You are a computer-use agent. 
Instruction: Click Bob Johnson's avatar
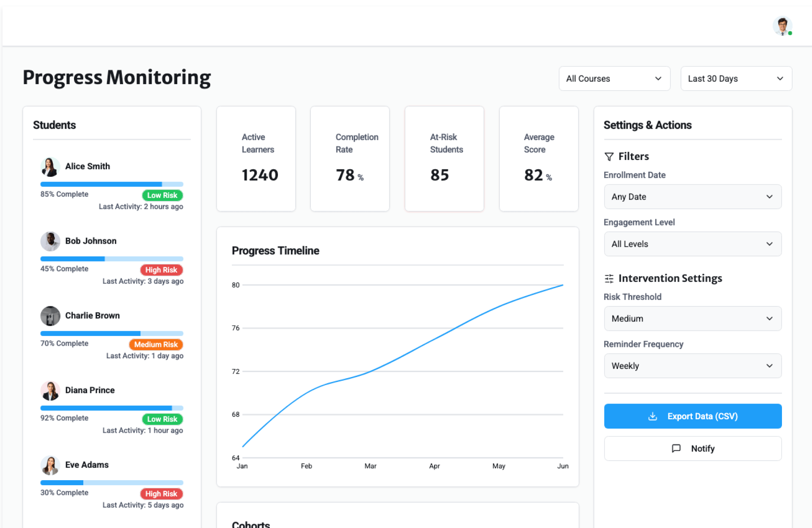50,241
